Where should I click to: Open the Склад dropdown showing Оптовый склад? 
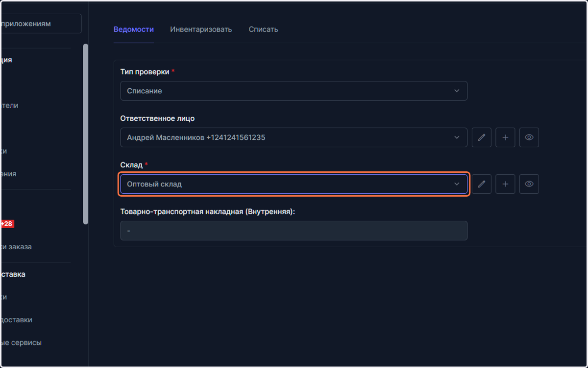pyautogui.click(x=294, y=184)
